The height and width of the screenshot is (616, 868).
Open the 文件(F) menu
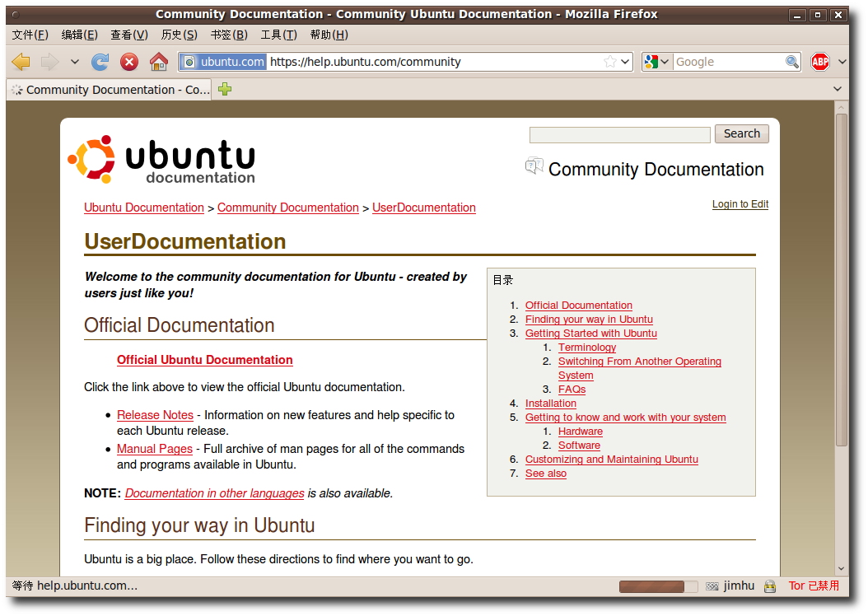30,35
